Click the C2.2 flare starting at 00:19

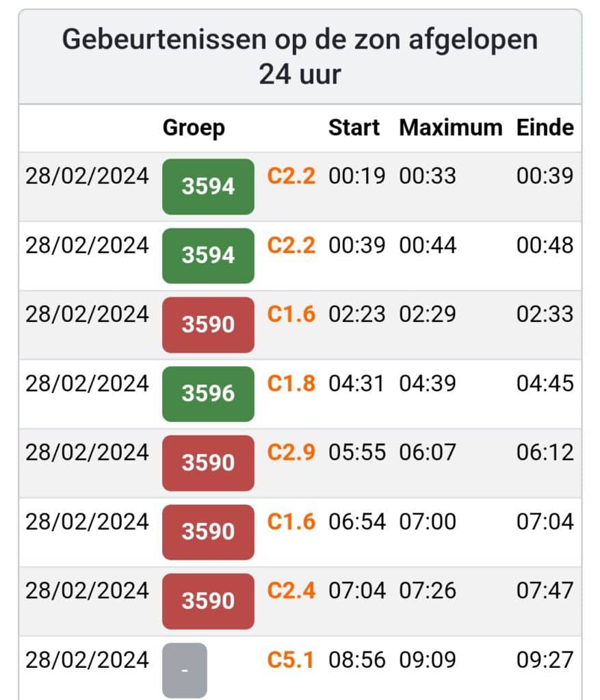(x=291, y=176)
